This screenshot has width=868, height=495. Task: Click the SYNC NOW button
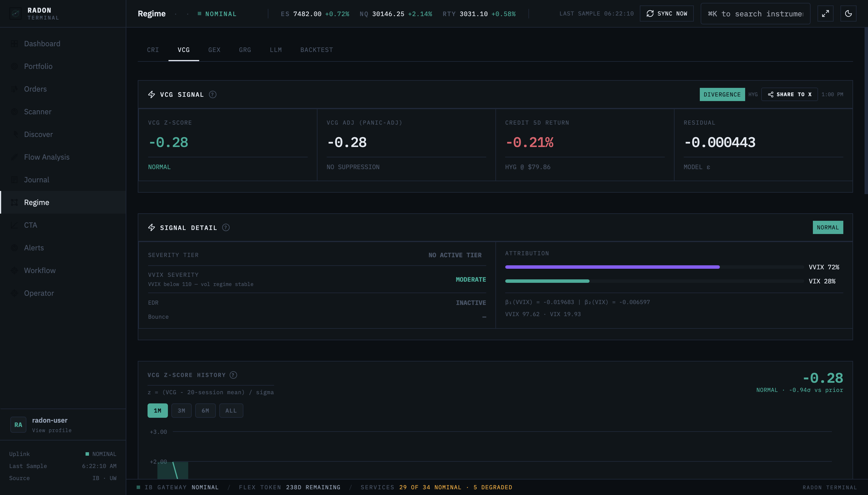pos(666,13)
